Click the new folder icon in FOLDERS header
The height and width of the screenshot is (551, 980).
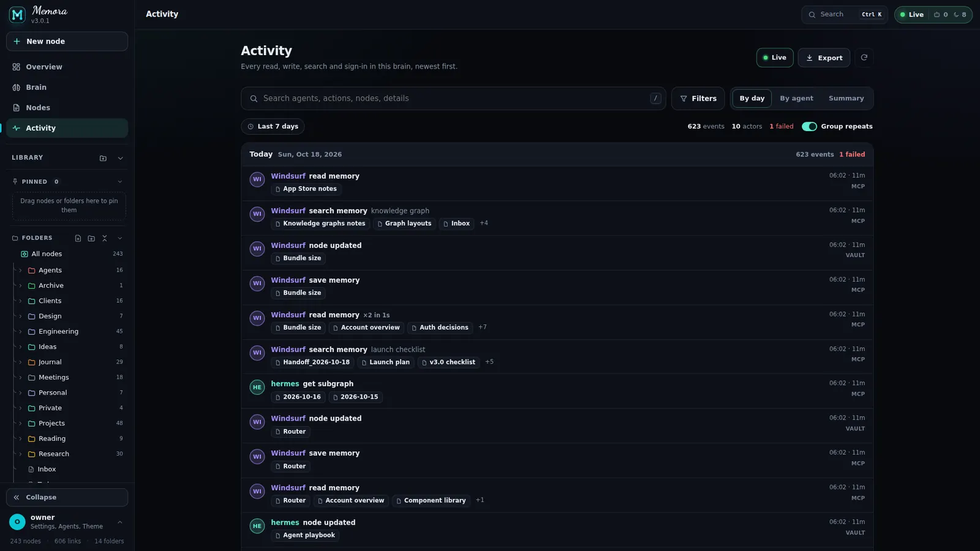(91, 238)
